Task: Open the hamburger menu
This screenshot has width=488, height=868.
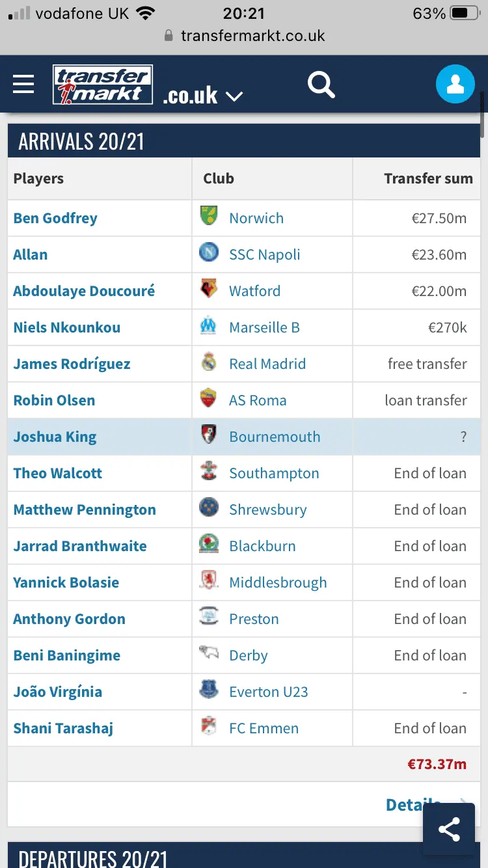Action: (23, 85)
